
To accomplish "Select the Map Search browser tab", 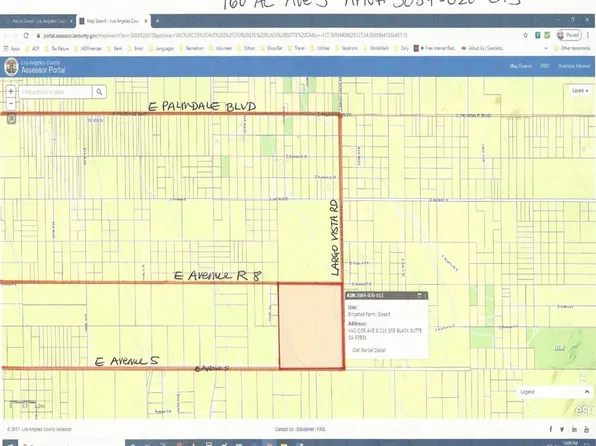I will (x=113, y=21).
